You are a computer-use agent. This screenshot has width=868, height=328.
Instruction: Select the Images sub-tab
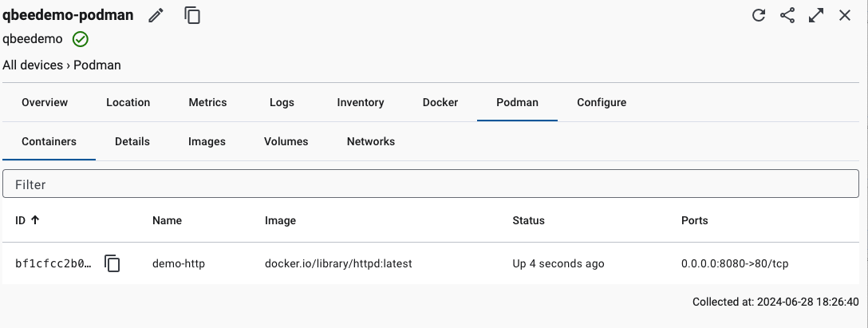click(207, 141)
